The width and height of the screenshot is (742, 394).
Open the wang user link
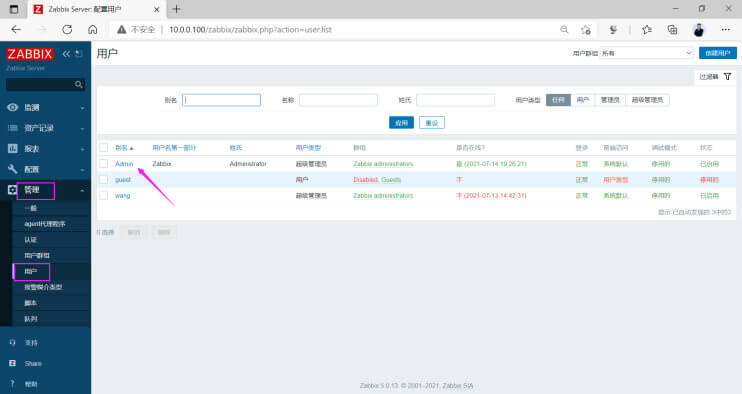[x=123, y=196]
